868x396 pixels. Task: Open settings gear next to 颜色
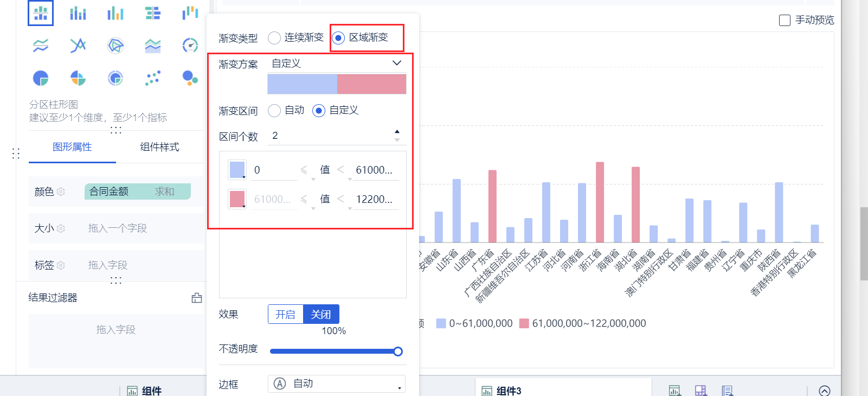click(x=61, y=191)
